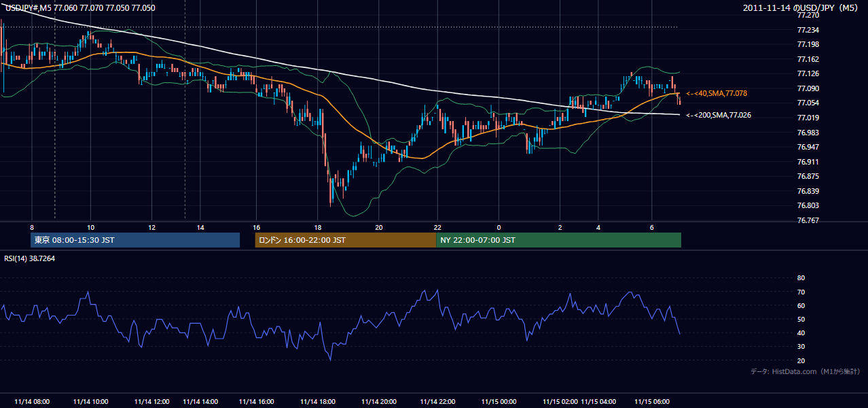
Task: Click the 76.911 price axis label
Action: (808, 162)
